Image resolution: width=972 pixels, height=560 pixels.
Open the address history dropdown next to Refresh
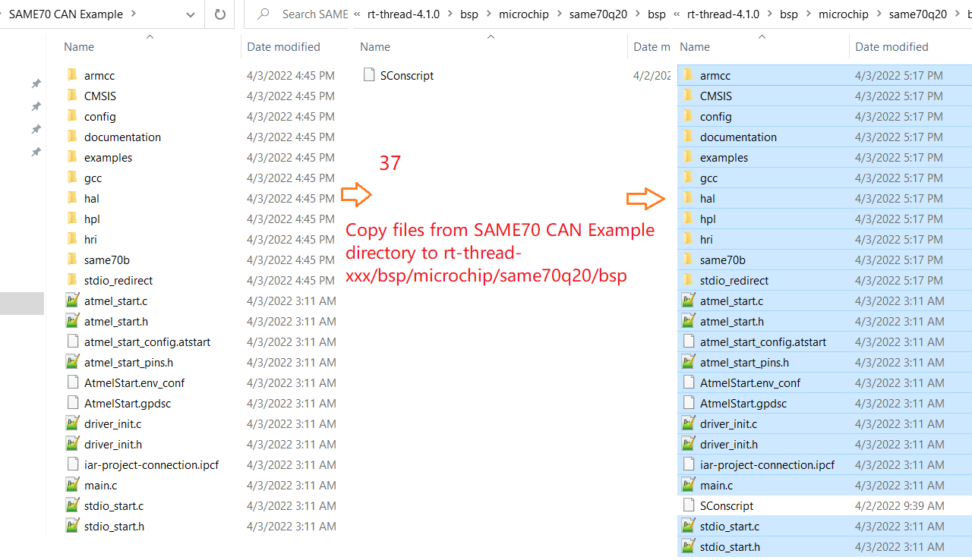190,14
